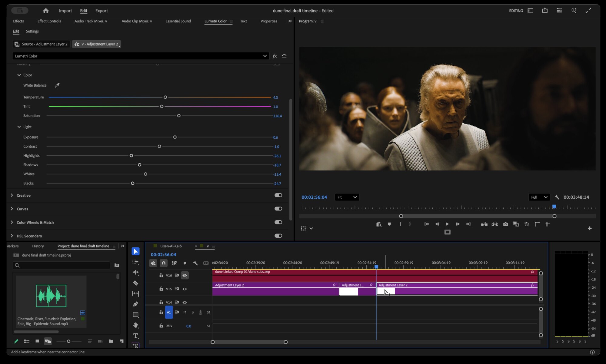Viewport: 606px width, 364px height.
Task: Click the Home icon
Action: (x=46, y=11)
